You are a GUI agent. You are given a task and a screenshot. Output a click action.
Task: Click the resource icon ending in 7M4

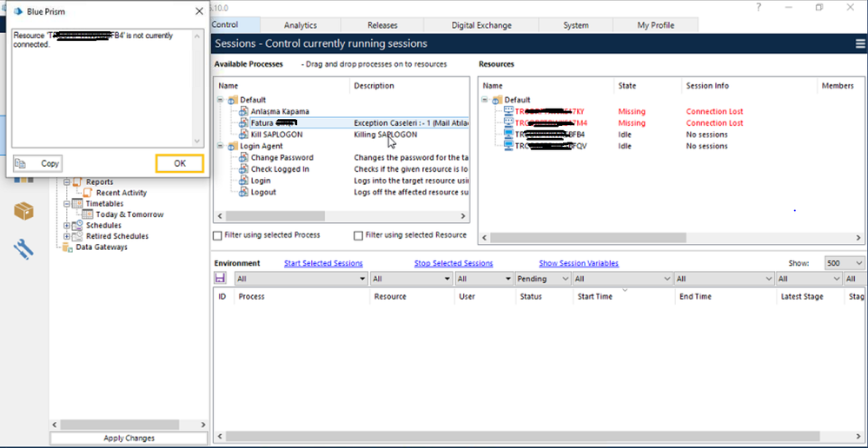[508, 122]
